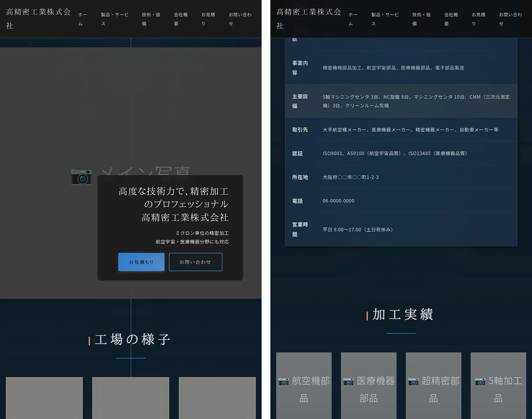Click the blue お見積もり button
The width and height of the screenshot is (532, 419).
[141, 262]
